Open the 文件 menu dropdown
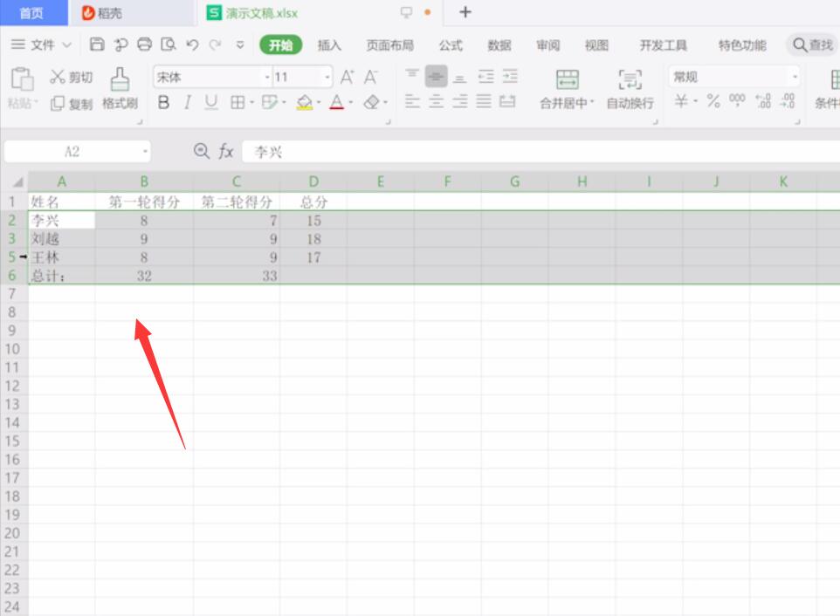Screen dimensions: 840x616 point(41,44)
